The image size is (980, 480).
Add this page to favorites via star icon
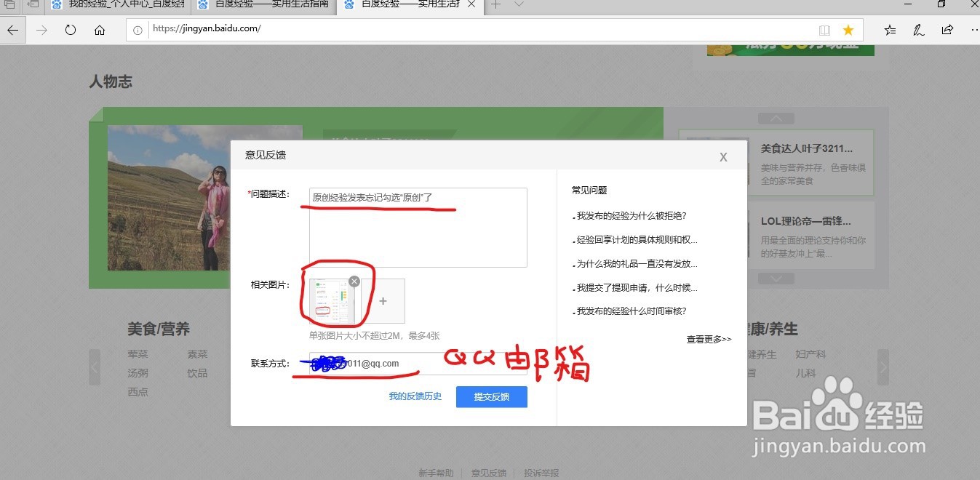[848, 30]
